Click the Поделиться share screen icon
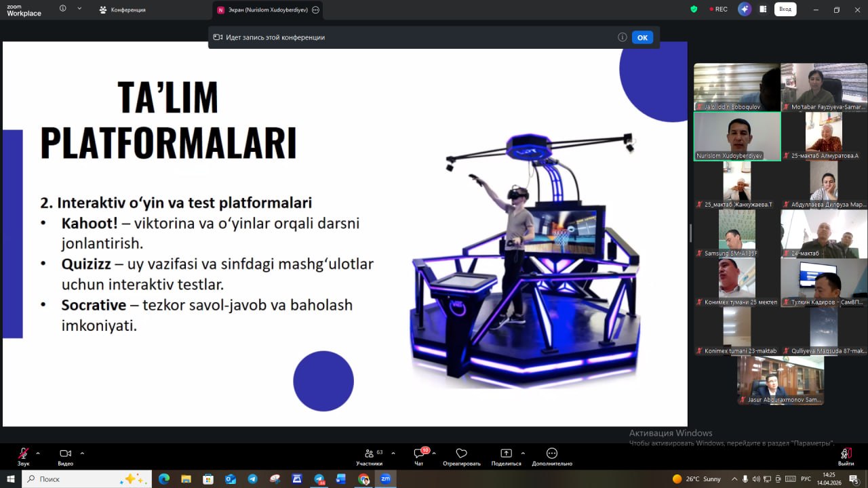Viewport: 868px width, 488px height. coord(506,454)
